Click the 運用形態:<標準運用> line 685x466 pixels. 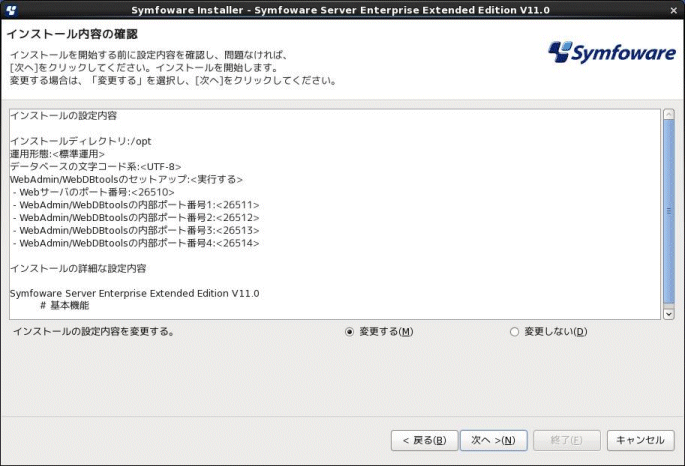(x=57, y=154)
